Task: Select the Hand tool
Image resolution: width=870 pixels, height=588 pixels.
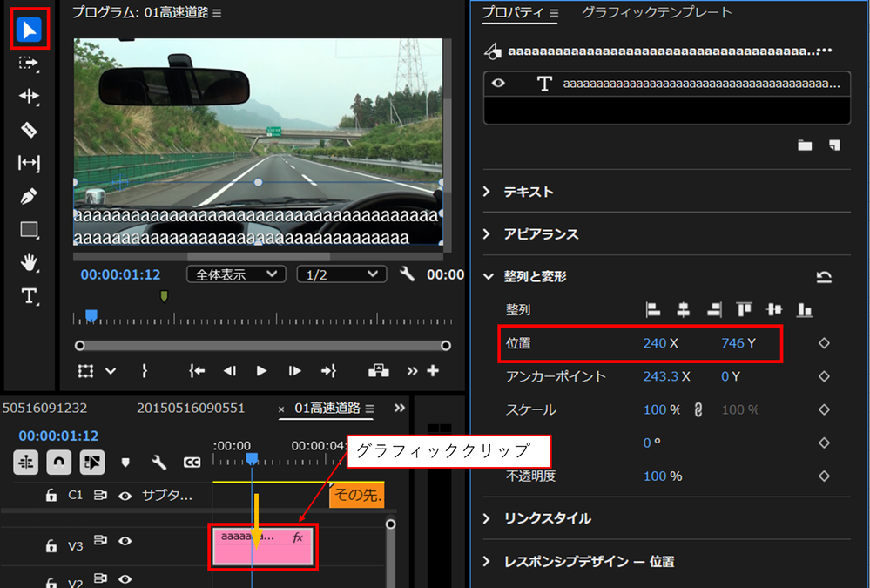Action: pos(29,263)
